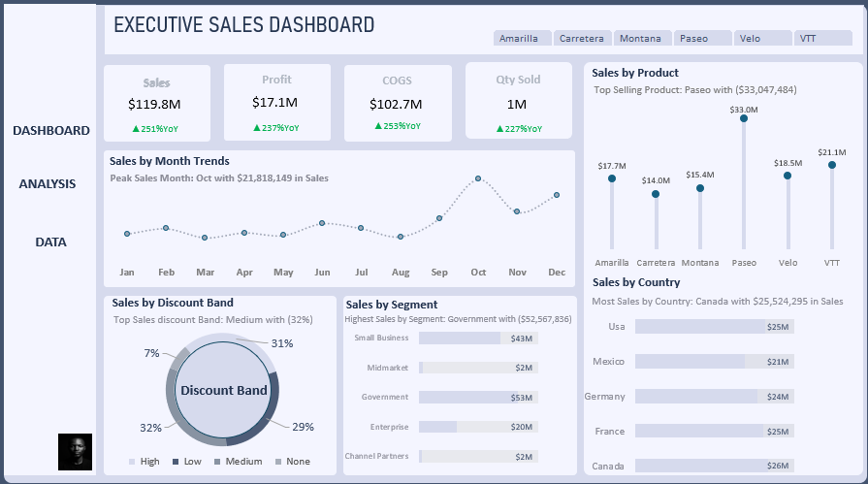The height and width of the screenshot is (484, 868).
Task: Select the Usa country bar $25M
Action: point(699,326)
